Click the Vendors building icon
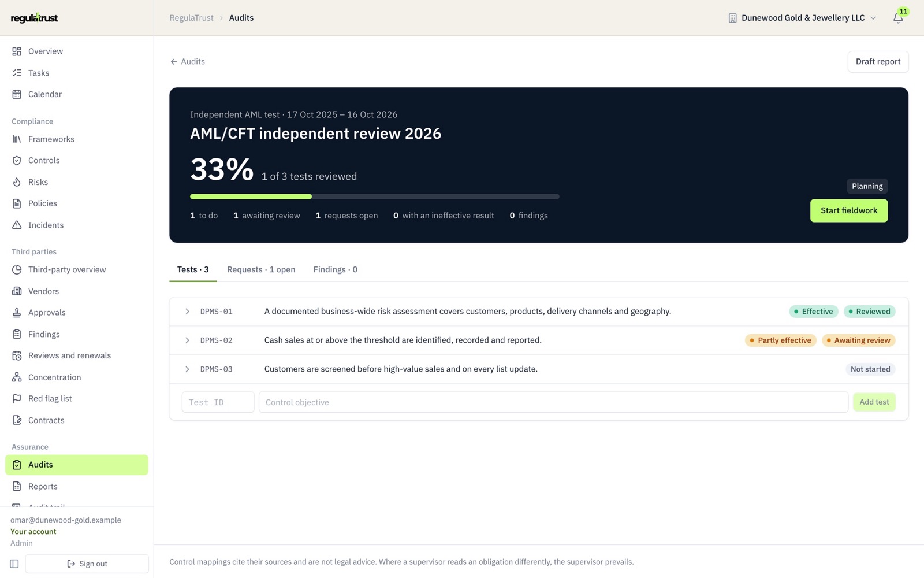 [17, 291]
